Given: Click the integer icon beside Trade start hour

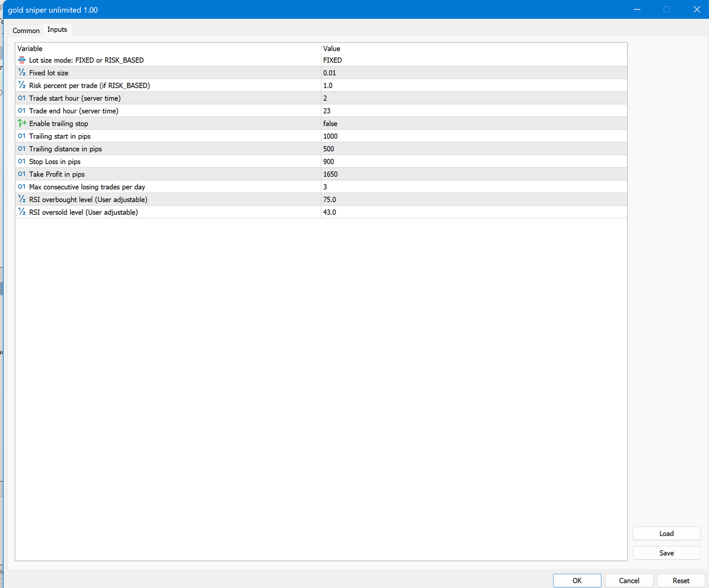Looking at the screenshot, I should click(22, 98).
